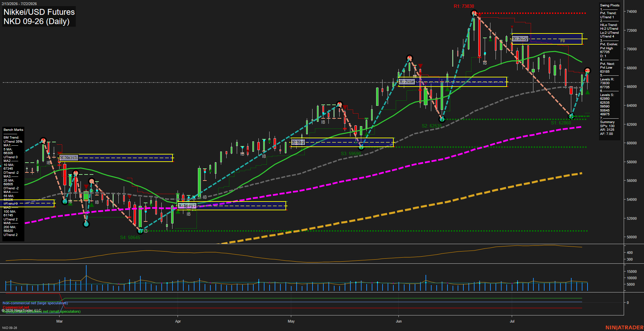Click 'Levels R:' in Swing Pivots panel
Screen dimensions: 644x331
point(607,79)
